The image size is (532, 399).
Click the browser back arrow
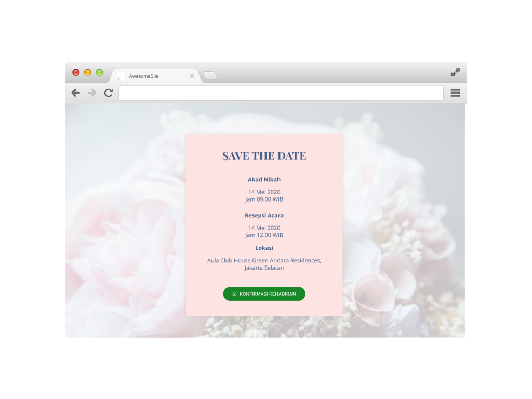(76, 92)
